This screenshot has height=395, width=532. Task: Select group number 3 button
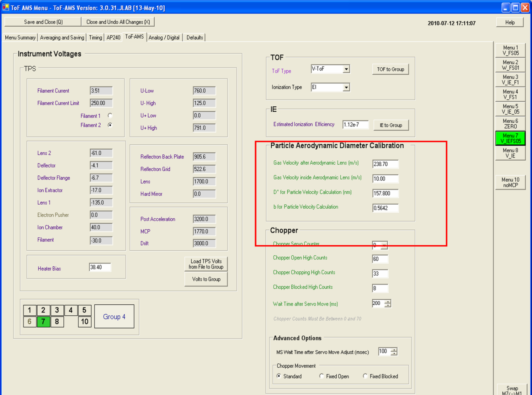click(57, 310)
